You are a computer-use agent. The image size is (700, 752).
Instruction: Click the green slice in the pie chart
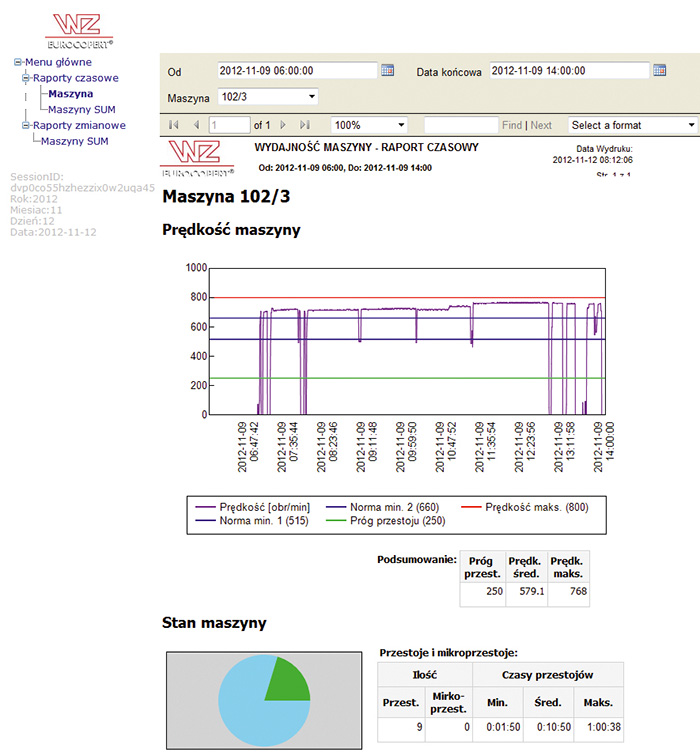point(289,679)
